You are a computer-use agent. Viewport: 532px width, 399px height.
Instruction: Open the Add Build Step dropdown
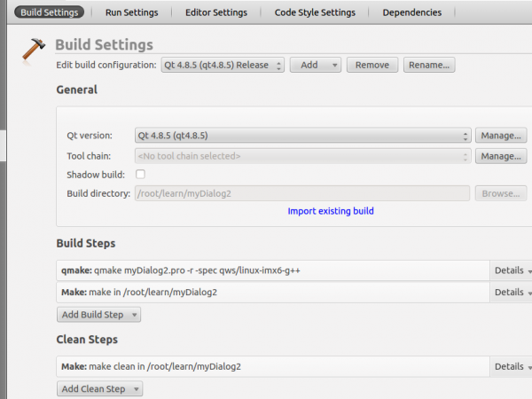(x=98, y=315)
